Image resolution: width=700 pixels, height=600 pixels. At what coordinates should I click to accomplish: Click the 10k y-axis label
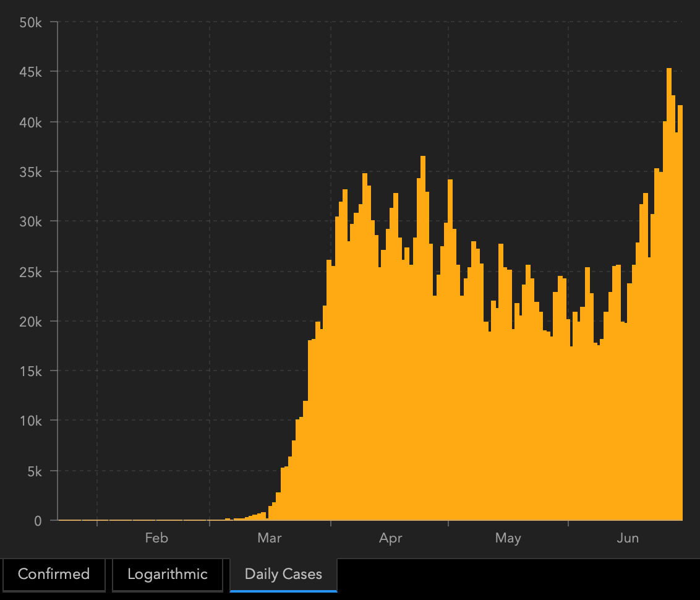tap(30, 421)
